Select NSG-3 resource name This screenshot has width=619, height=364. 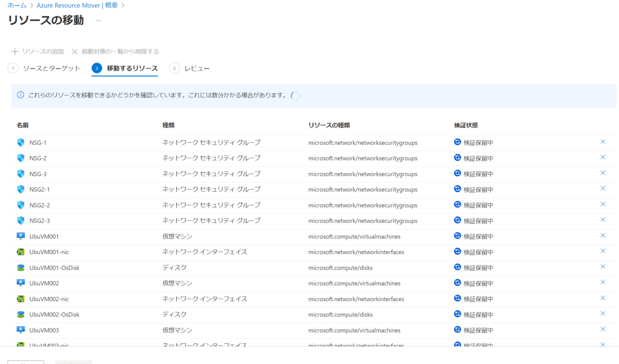click(x=38, y=174)
